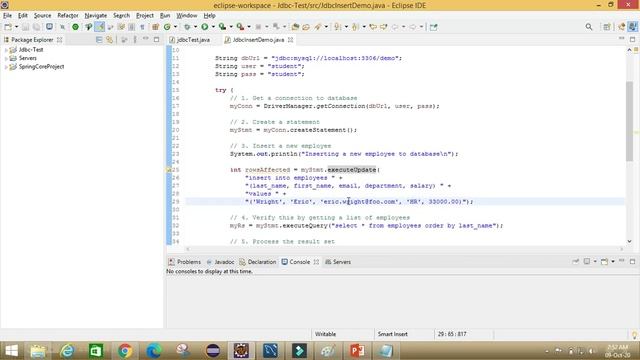The image size is (640, 360).
Task: Maximize the Package Explorer view
Action: (x=156, y=40)
